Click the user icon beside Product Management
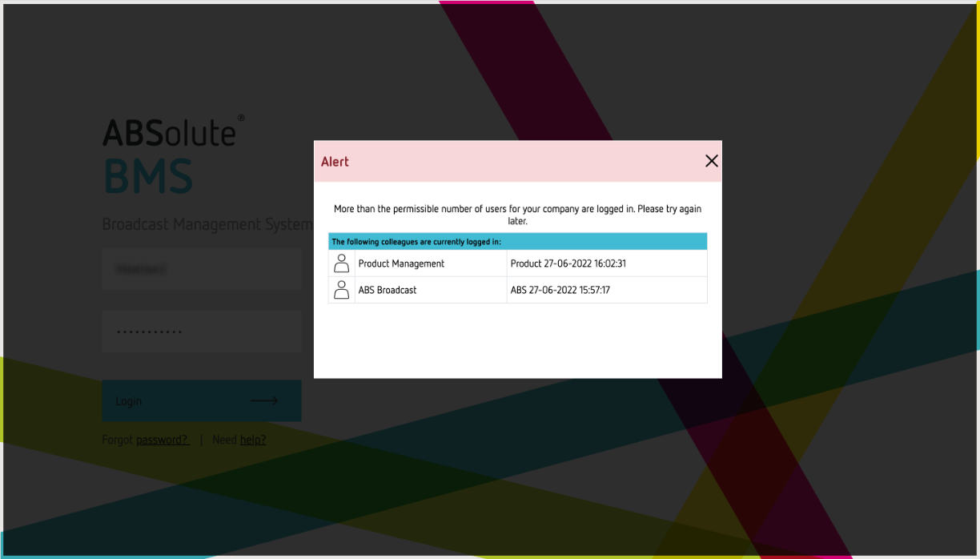This screenshot has height=559, width=980. click(342, 263)
